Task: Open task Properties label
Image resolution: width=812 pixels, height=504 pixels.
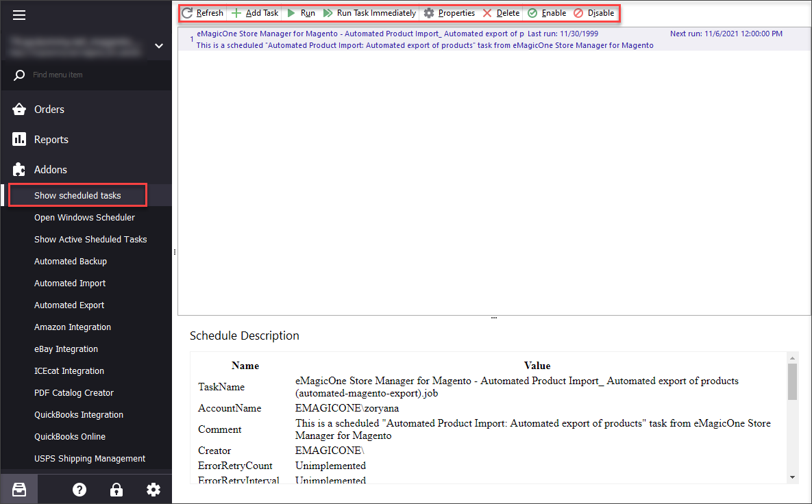Action: click(x=456, y=13)
